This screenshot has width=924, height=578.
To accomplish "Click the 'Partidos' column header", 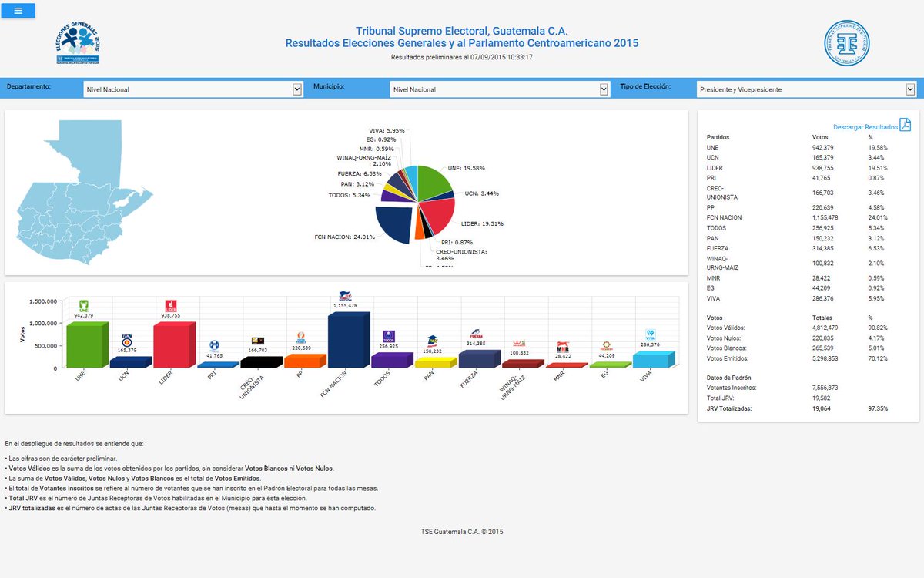I will click(x=718, y=137).
